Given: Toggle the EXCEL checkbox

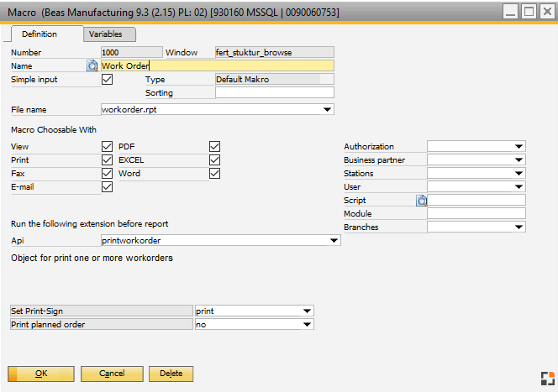Looking at the screenshot, I should click(214, 160).
